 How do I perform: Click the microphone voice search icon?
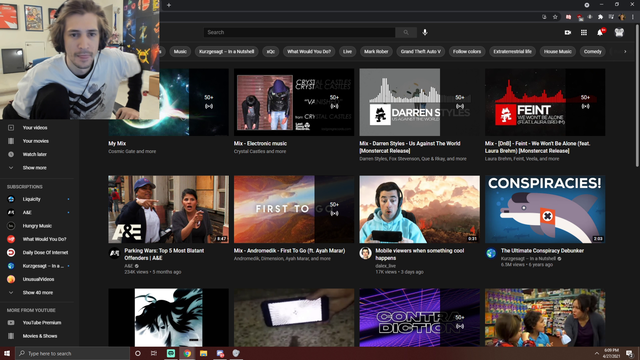425,32
